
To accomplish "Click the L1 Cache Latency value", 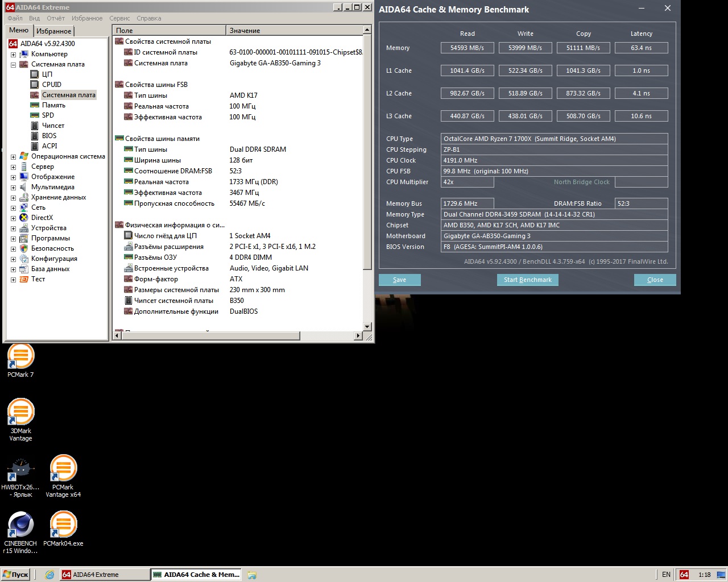I will point(641,70).
